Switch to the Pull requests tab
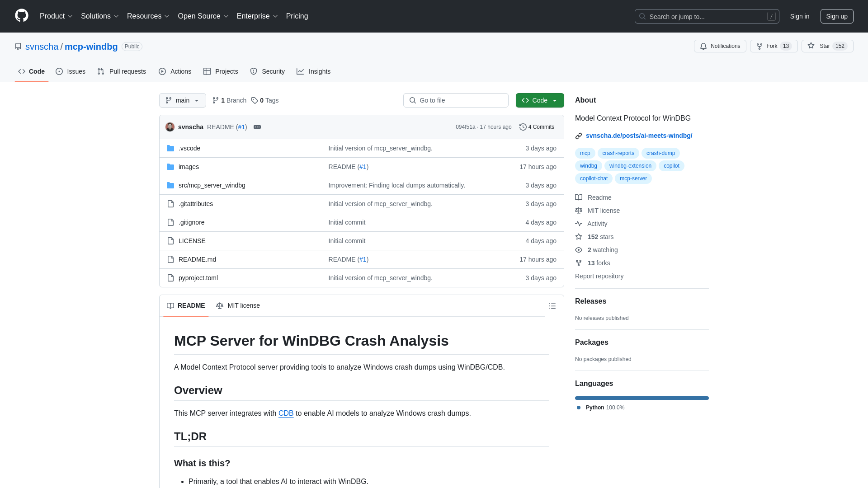Image resolution: width=868 pixels, height=488 pixels. [x=122, y=71]
